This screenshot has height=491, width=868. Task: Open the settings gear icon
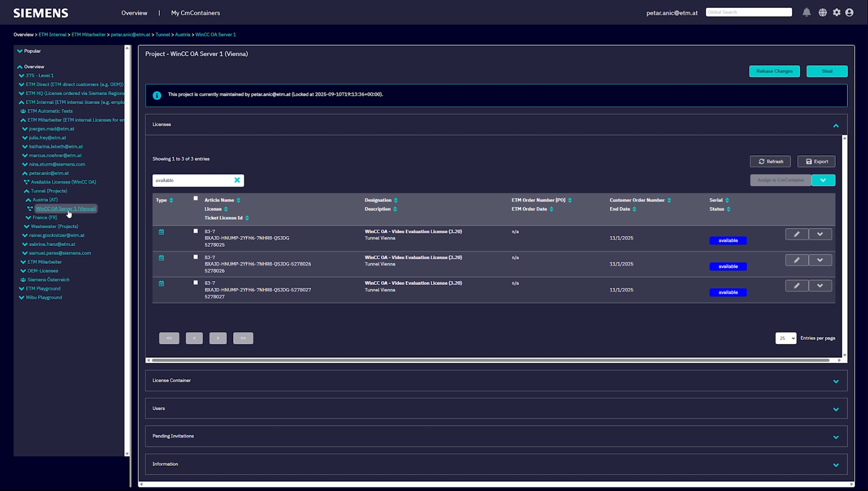(836, 13)
